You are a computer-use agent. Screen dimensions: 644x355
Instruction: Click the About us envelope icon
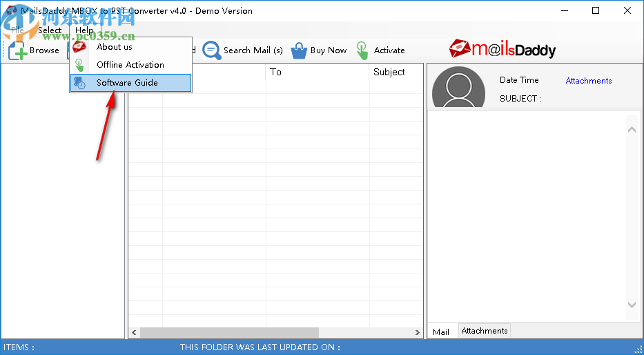(79, 47)
